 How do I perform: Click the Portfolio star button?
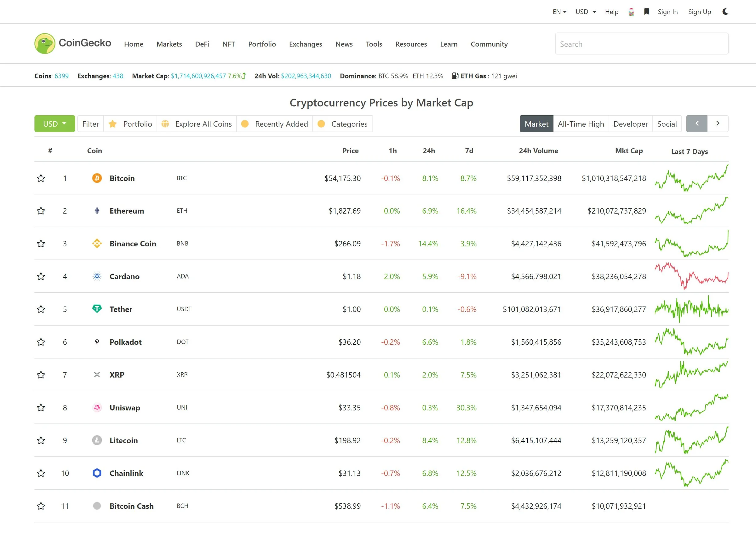point(130,124)
